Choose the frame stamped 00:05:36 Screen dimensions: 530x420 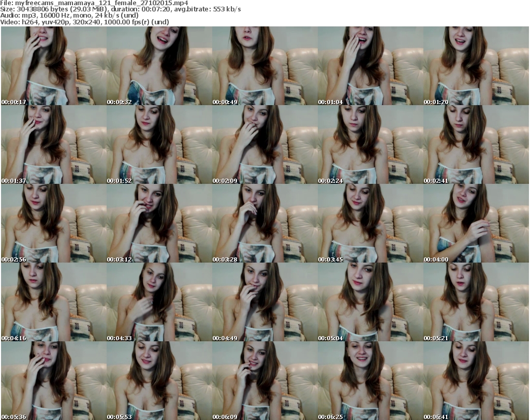(54, 381)
